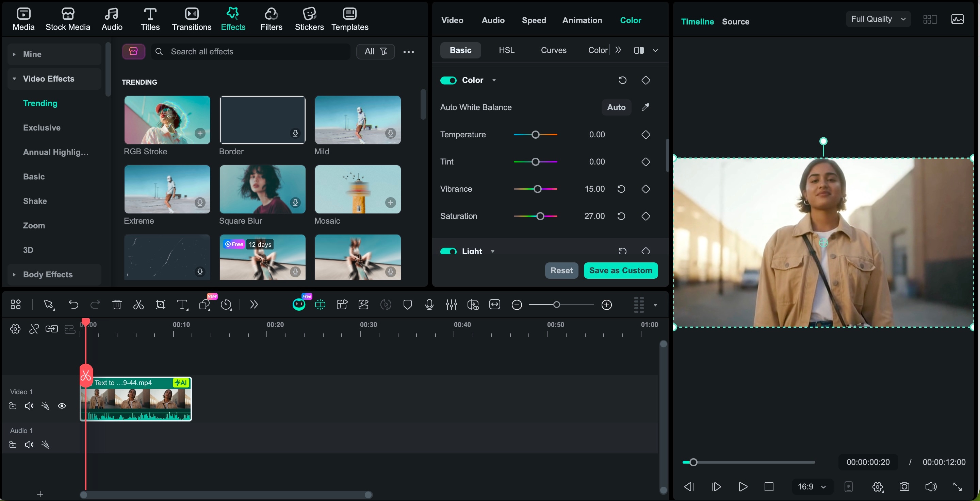Click the Undo icon above the timeline
The width and height of the screenshot is (980, 501).
(73, 305)
